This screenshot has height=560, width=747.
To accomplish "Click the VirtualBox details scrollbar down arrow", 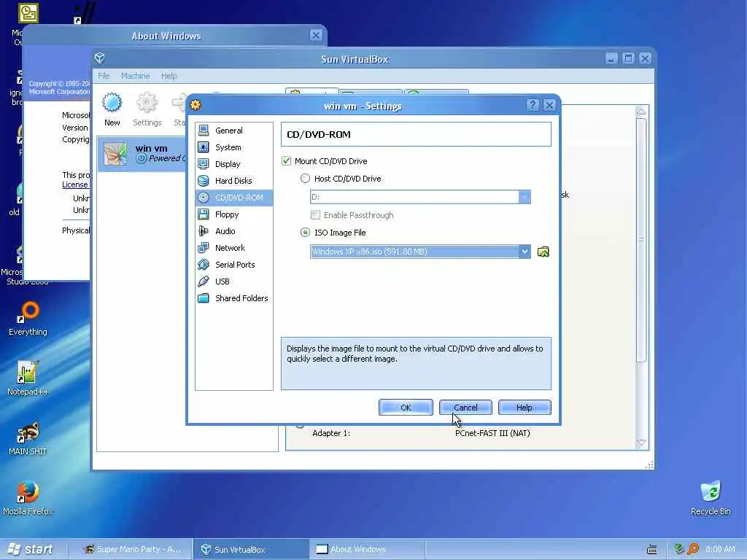I will [x=641, y=443].
